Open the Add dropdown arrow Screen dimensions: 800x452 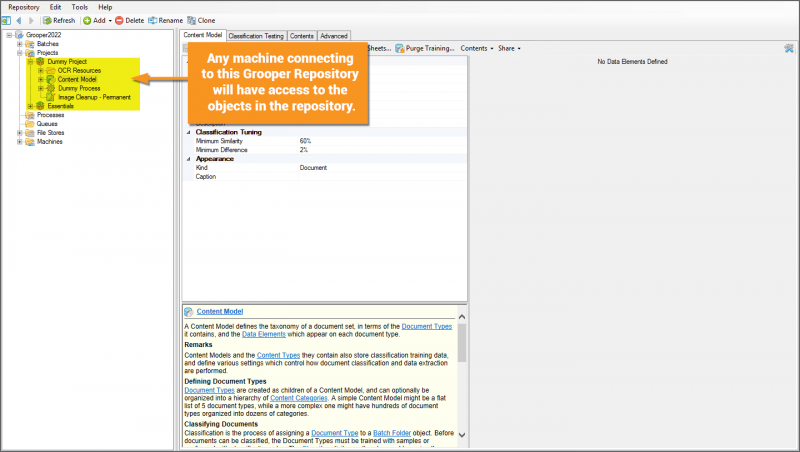tap(110, 21)
